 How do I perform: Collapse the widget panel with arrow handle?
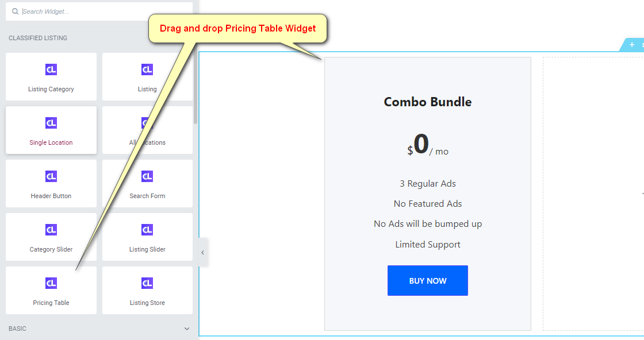(x=203, y=253)
